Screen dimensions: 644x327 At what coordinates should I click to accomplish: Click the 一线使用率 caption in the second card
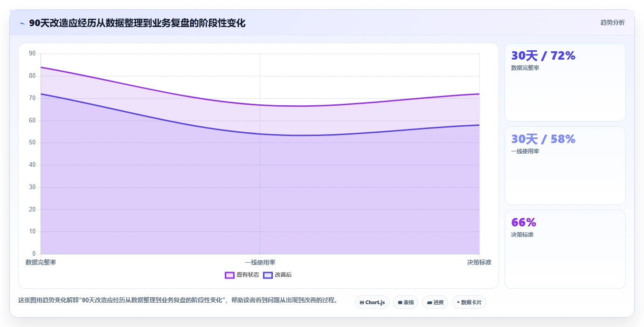coord(525,151)
